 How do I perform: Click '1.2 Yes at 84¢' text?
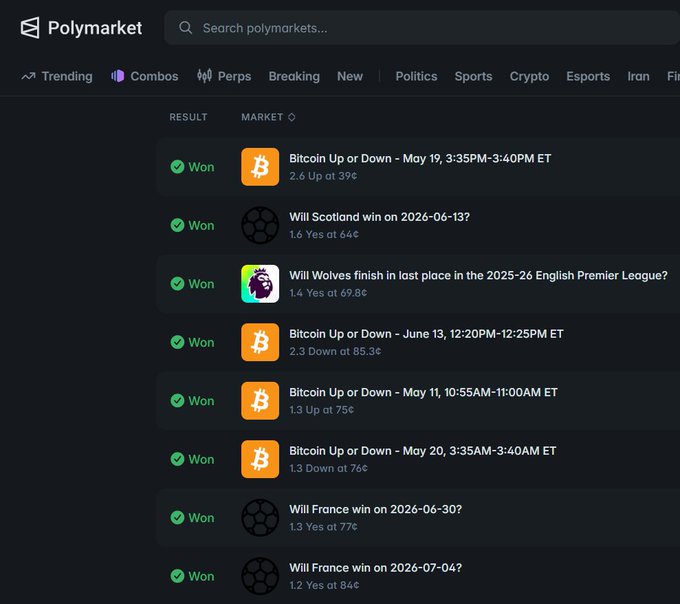pyautogui.click(x=324, y=585)
